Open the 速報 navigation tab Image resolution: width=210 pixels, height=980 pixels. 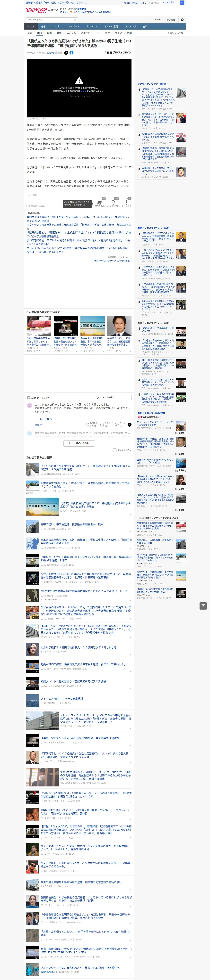point(43,27)
